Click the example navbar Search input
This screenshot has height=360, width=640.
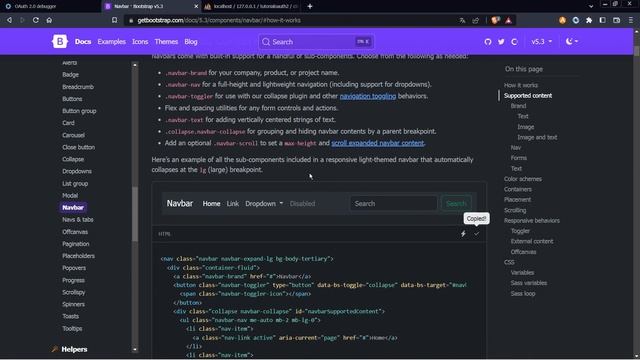point(393,203)
